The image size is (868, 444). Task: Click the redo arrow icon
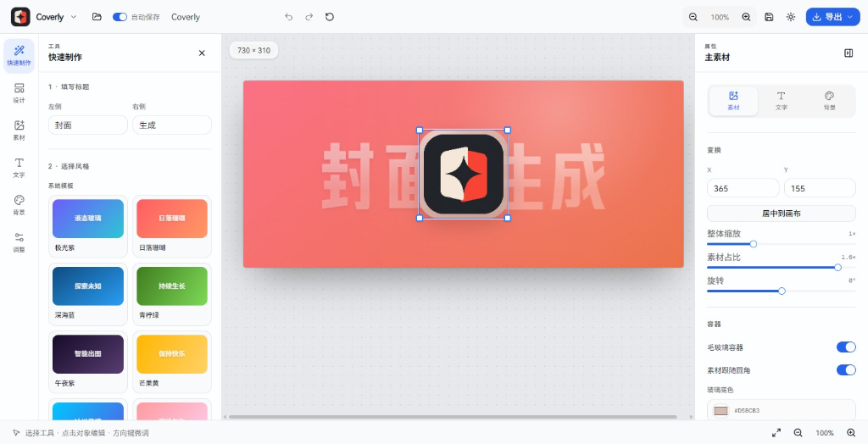(309, 17)
